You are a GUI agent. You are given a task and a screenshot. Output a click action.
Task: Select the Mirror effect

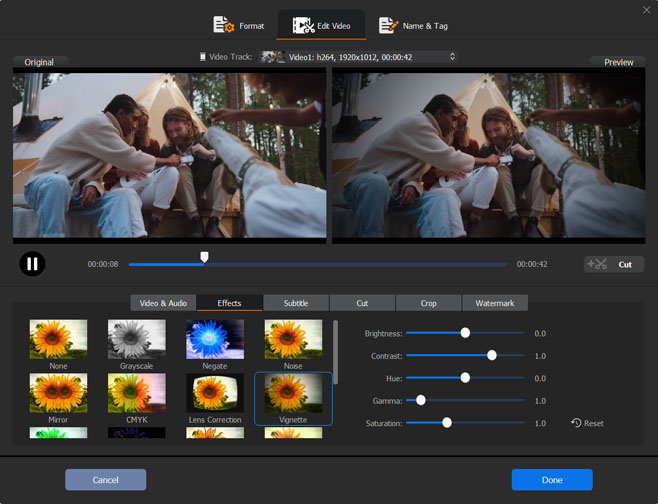tap(58, 394)
